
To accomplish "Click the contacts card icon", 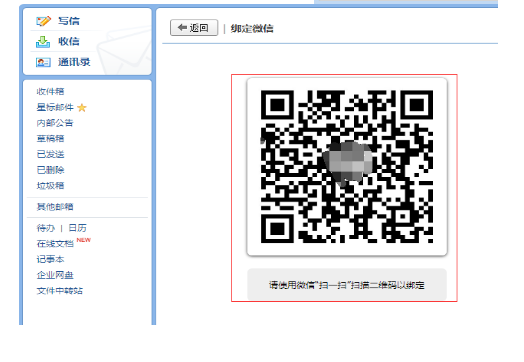I will point(43,62).
